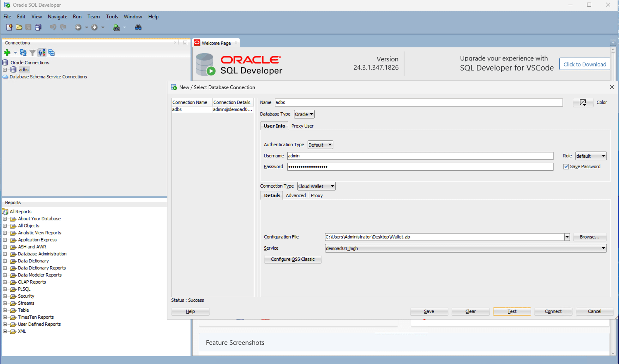
Task: Open the Tools menu
Action: 112,17
